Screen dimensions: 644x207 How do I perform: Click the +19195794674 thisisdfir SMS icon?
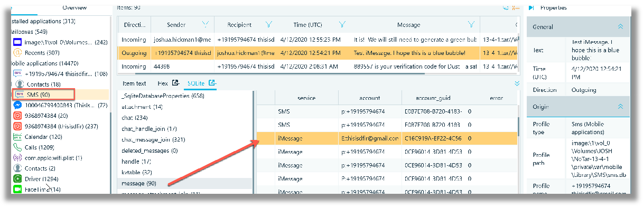17,74
